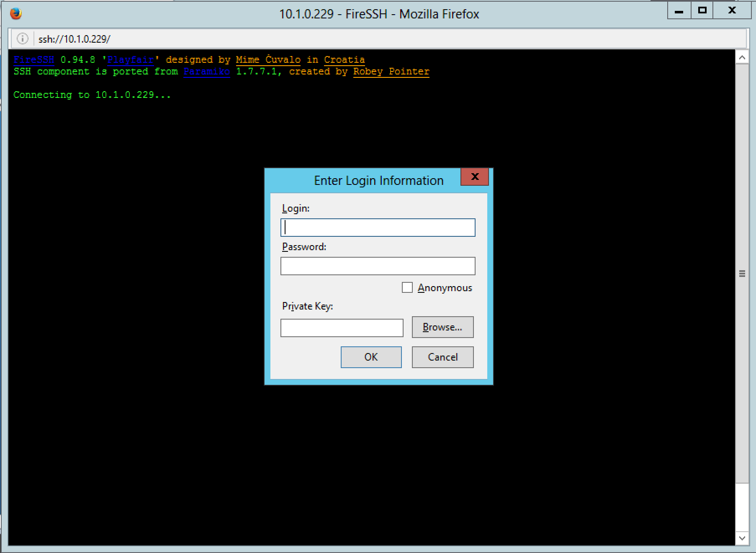The image size is (756, 553).
Task: Click the 'Private Key:' label
Action: tap(308, 306)
